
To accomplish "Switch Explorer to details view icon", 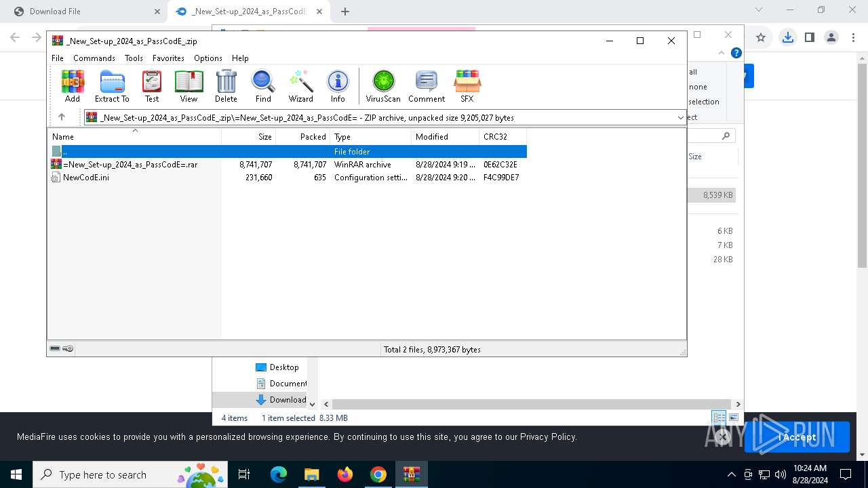I will click(719, 418).
